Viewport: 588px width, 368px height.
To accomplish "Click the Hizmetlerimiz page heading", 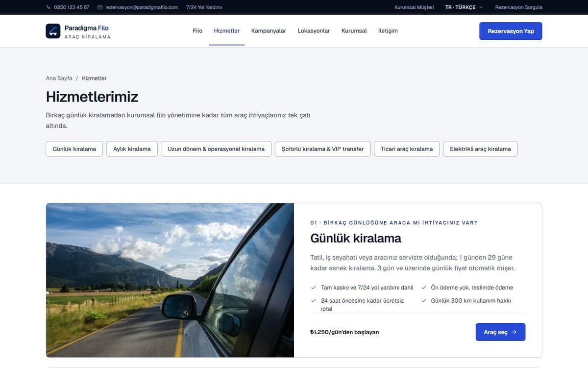I will coord(92,97).
